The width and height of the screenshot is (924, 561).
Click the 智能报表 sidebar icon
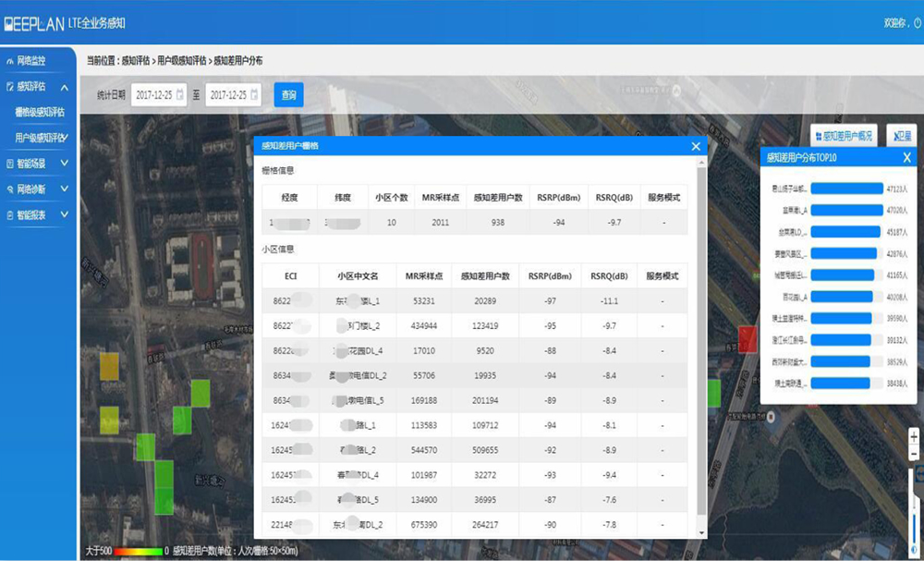click(x=10, y=215)
